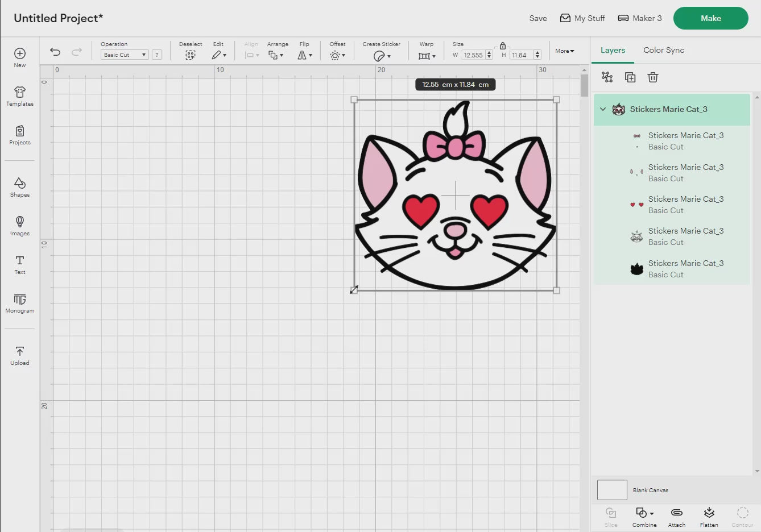Open the More toolbar menu
Image resolution: width=761 pixels, height=532 pixels.
click(x=565, y=51)
